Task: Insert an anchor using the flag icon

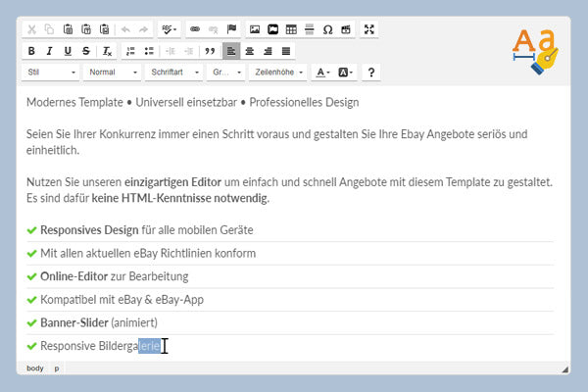Action: click(x=230, y=29)
